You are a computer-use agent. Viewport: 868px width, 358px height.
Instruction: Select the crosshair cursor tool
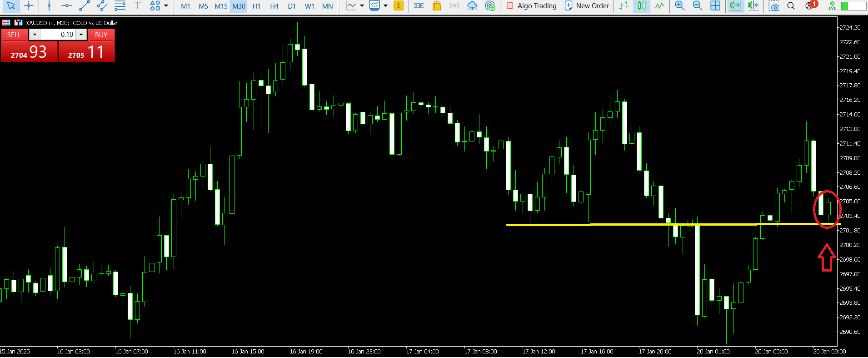tap(29, 6)
